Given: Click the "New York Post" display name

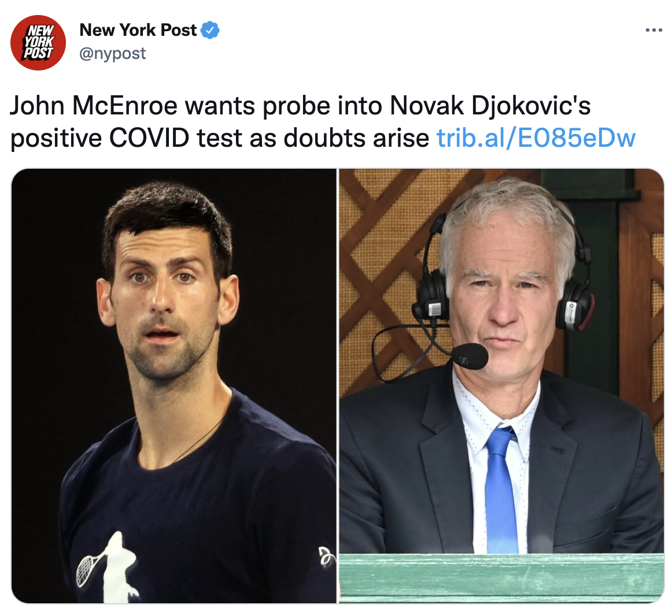Looking at the screenshot, I should (x=138, y=30).
